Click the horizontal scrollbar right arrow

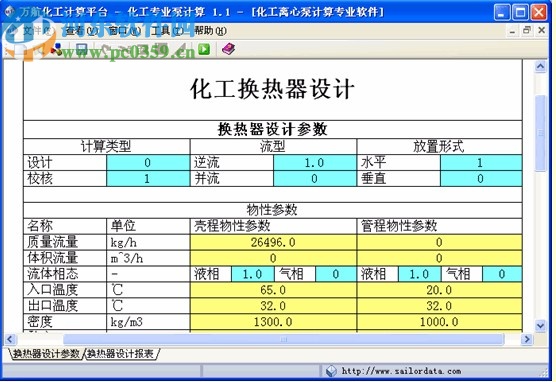tap(527, 339)
